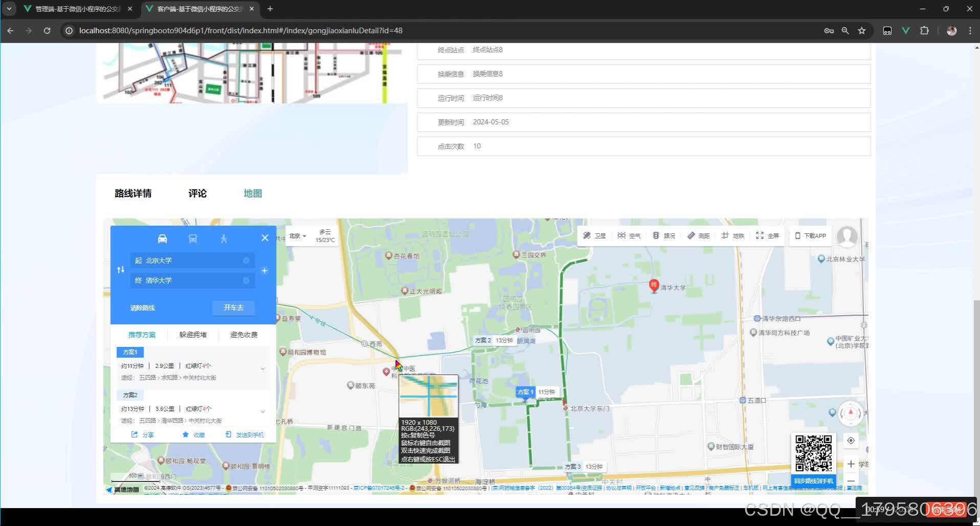
Task: Click the 多云 15/23℃ weather widget
Action: 325,236
